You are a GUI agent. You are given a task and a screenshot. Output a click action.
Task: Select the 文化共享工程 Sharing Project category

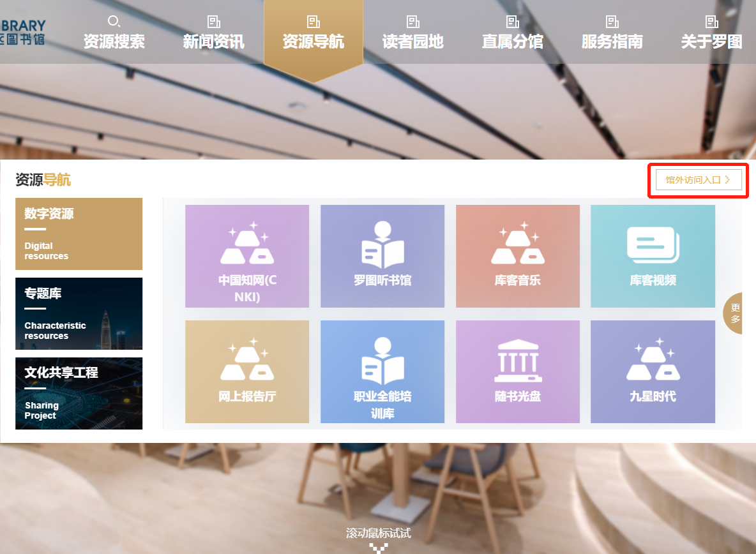[x=79, y=393]
